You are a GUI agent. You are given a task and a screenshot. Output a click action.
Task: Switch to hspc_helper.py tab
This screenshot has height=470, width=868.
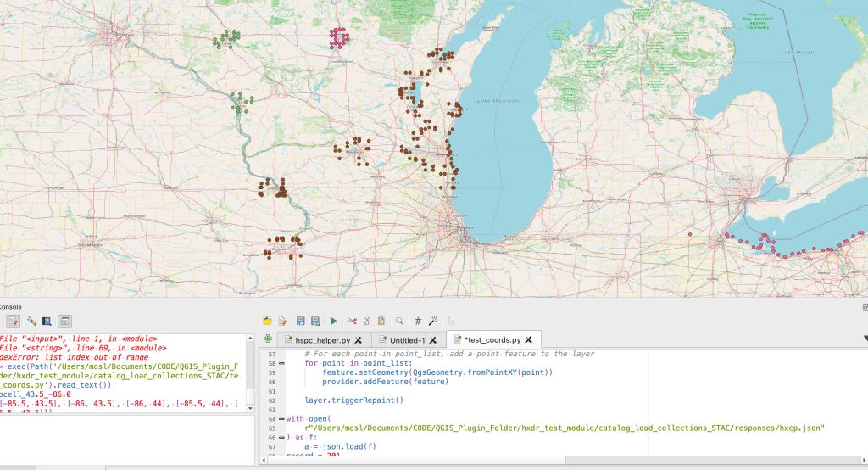[322, 340]
